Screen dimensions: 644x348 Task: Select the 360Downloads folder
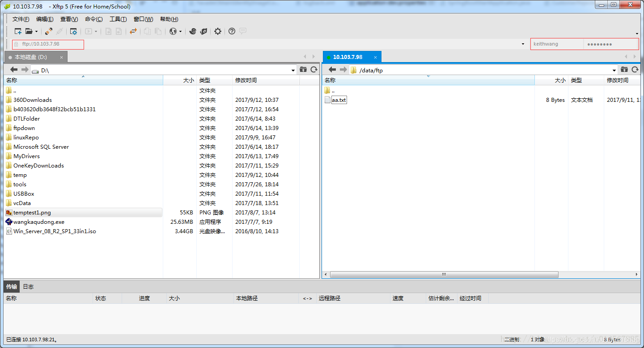click(x=33, y=100)
